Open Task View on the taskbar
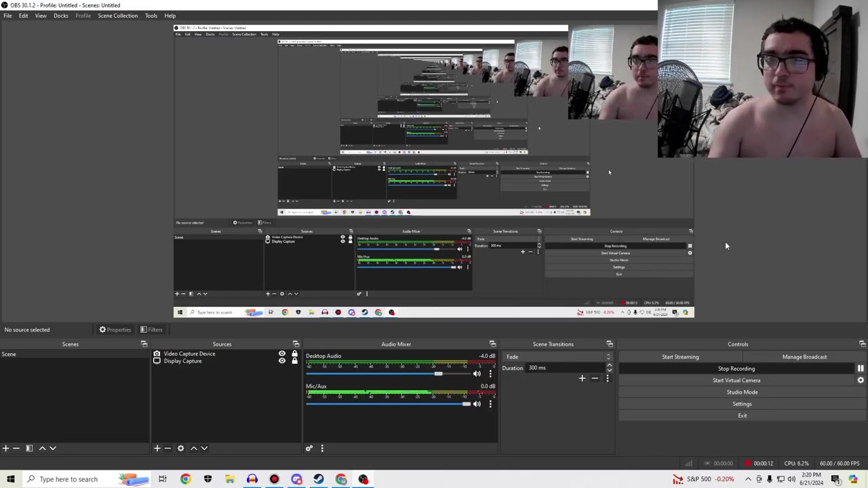 163,479
